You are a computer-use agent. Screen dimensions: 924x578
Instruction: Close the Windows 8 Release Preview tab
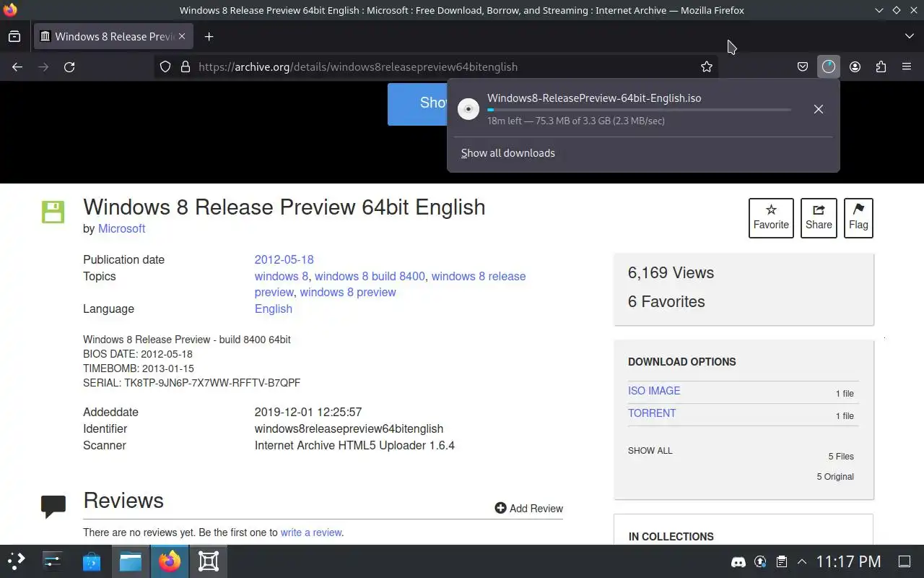click(x=182, y=36)
